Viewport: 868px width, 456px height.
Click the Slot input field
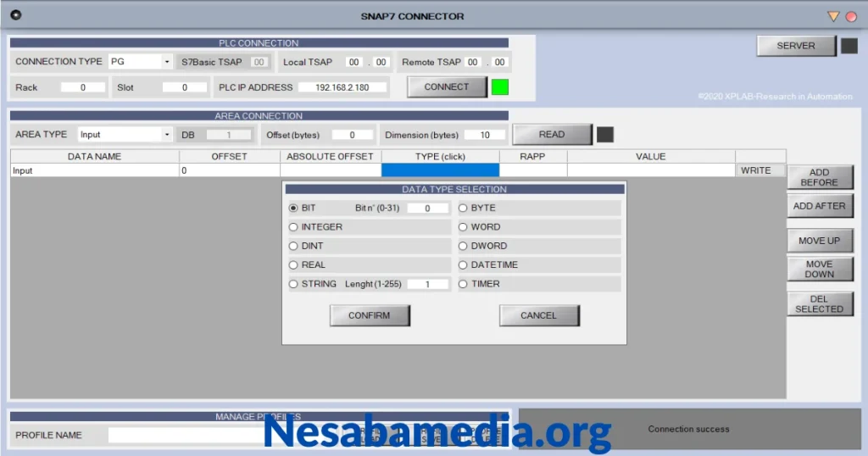point(185,87)
